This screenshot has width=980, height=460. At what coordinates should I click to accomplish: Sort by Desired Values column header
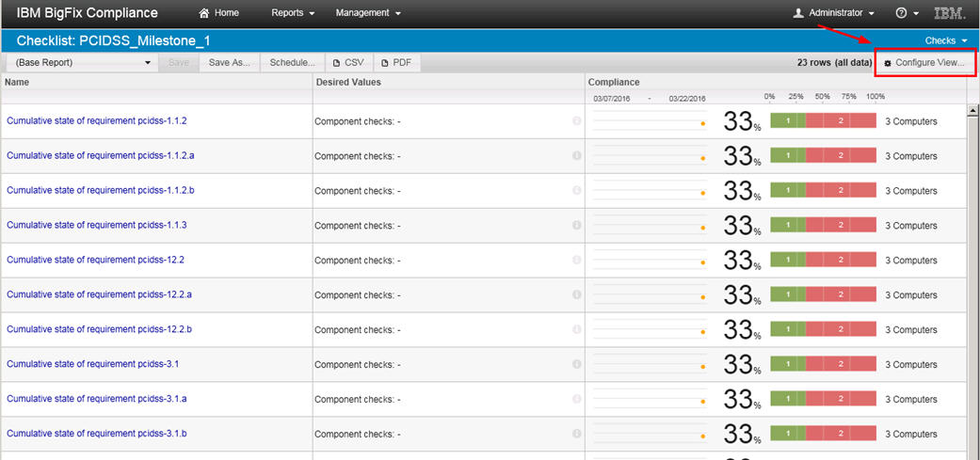point(348,82)
